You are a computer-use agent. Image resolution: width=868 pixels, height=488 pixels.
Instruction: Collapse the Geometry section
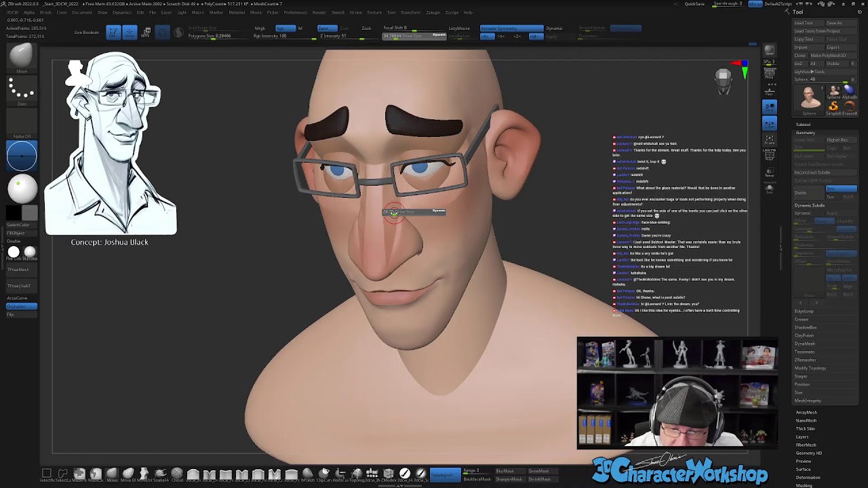tap(806, 133)
